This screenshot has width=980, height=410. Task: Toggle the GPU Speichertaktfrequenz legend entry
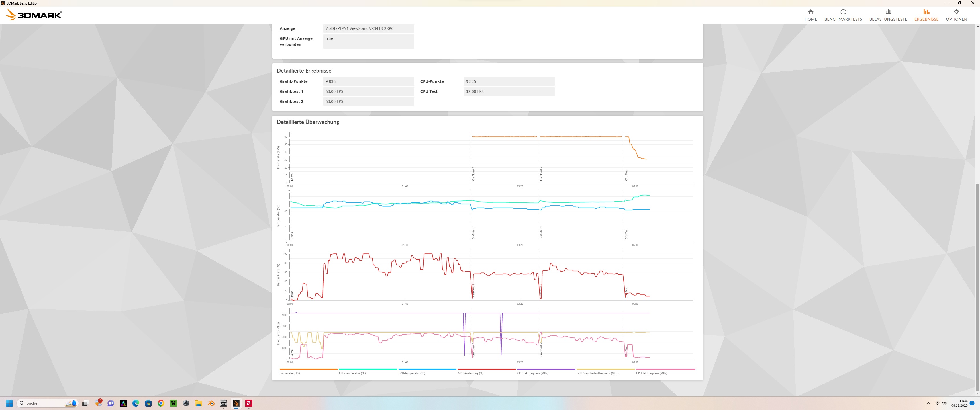pos(597,373)
